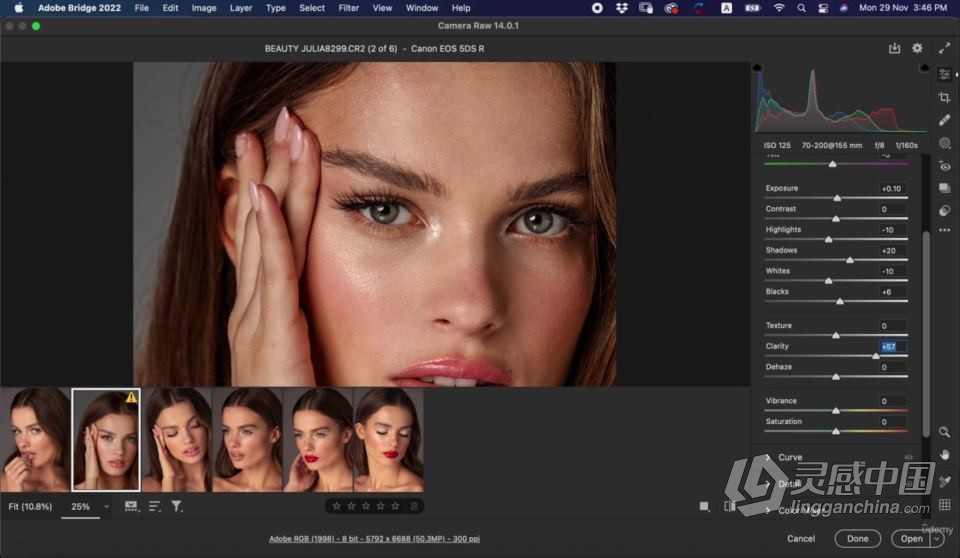Toggle shadow clipping warning in histogram

757,67
